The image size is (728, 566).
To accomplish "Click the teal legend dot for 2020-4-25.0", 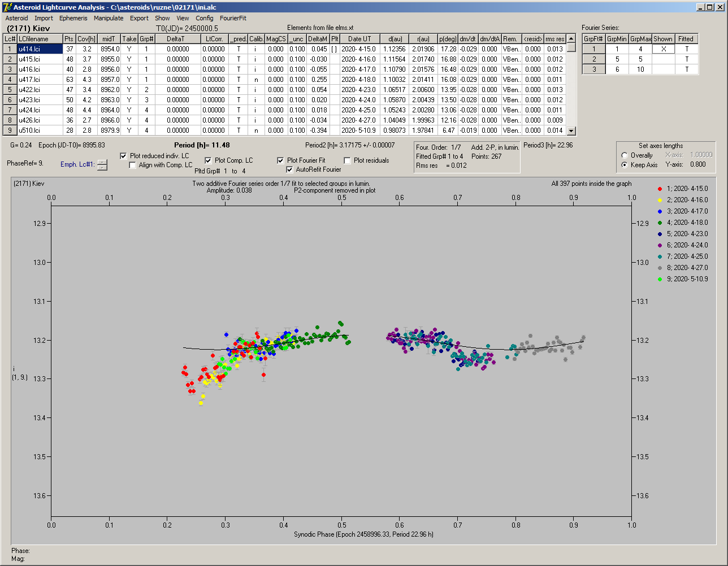I will [660, 256].
